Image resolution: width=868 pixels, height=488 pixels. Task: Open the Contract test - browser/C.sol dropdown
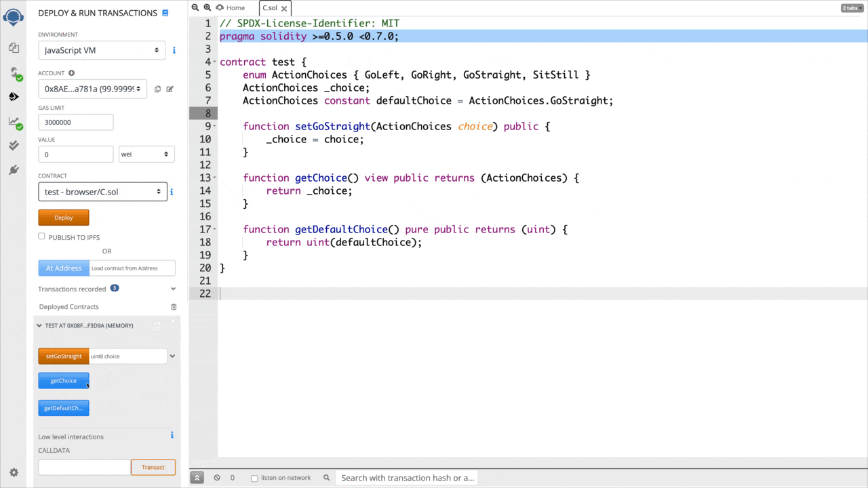[102, 192]
